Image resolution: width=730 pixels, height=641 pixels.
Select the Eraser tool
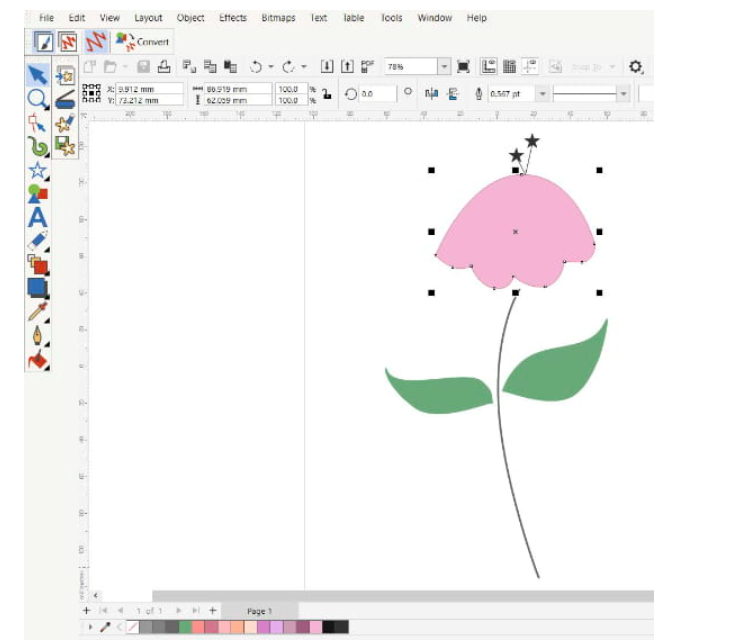pyautogui.click(x=37, y=241)
